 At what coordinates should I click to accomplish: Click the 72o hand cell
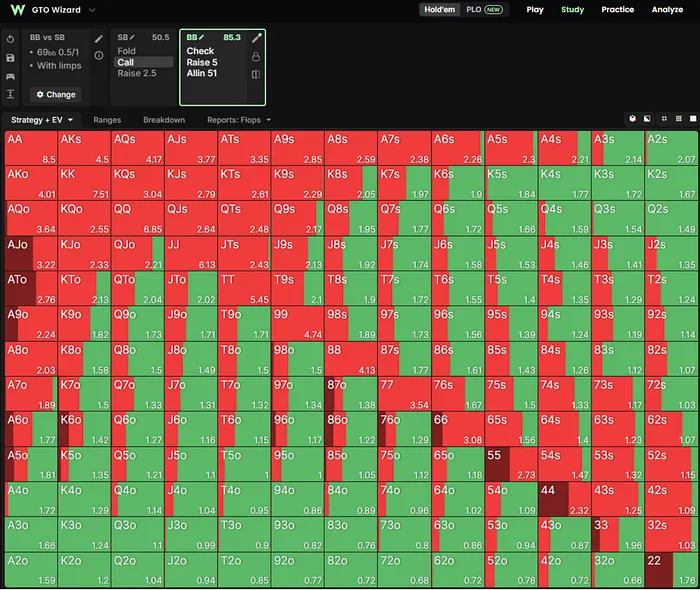tap(404, 570)
